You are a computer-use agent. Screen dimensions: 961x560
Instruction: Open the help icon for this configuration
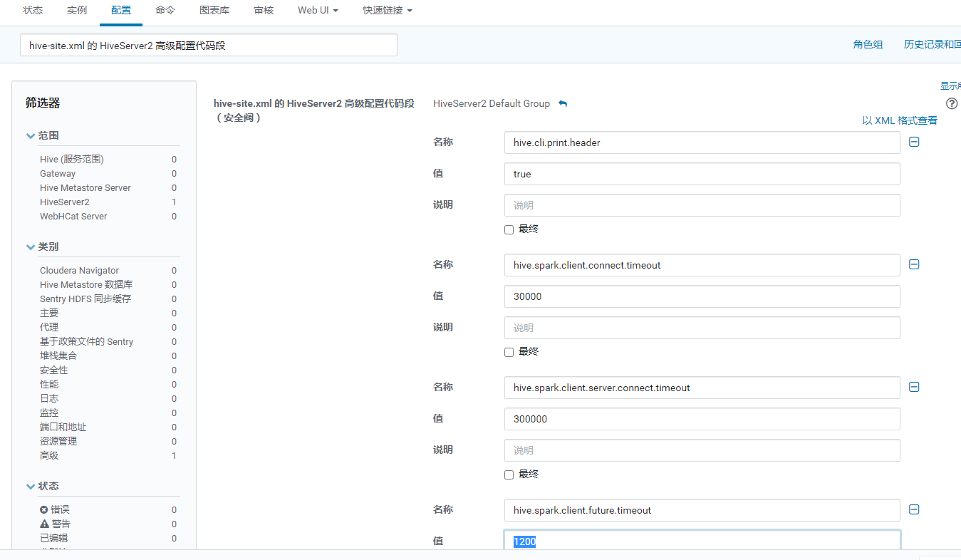(952, 103)
